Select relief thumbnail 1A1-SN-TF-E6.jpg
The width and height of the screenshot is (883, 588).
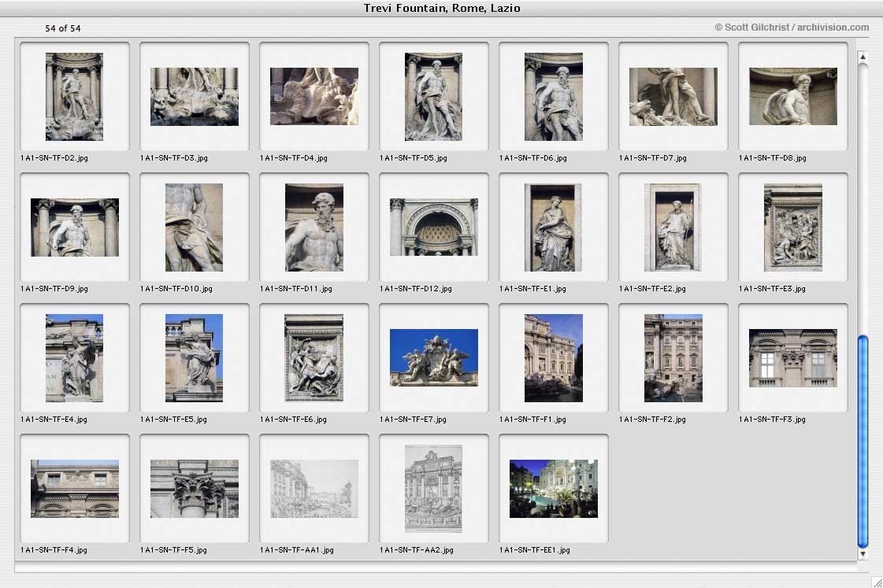pyautogui.click(x=314, y=358)
